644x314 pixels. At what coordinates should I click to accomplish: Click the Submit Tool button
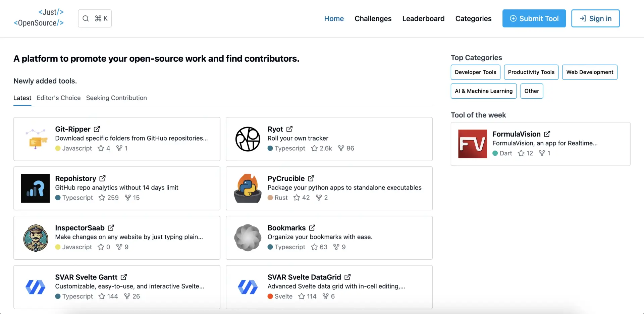click(x=534, y=18)
